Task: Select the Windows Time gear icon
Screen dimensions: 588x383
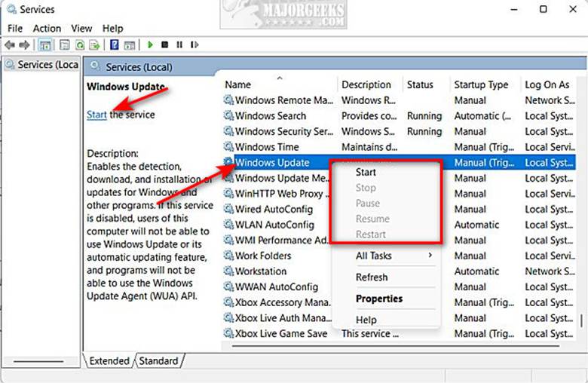Action: click(228, 147)
